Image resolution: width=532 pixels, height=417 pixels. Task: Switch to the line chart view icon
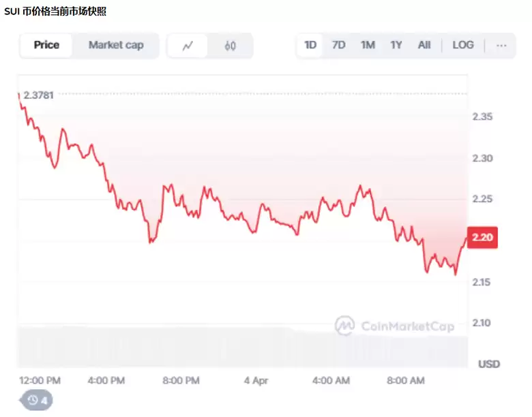pos(188,46)
